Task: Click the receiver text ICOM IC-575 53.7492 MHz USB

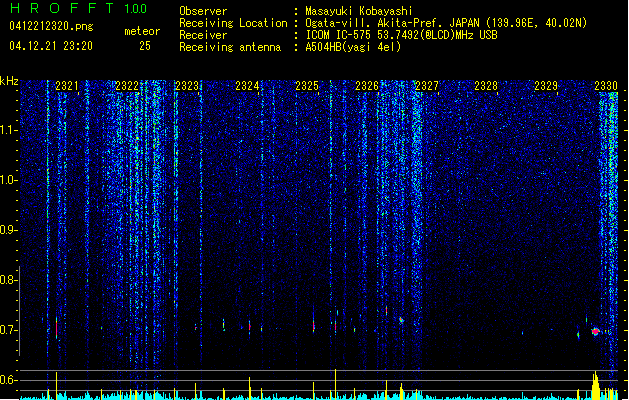Action: 401,35
